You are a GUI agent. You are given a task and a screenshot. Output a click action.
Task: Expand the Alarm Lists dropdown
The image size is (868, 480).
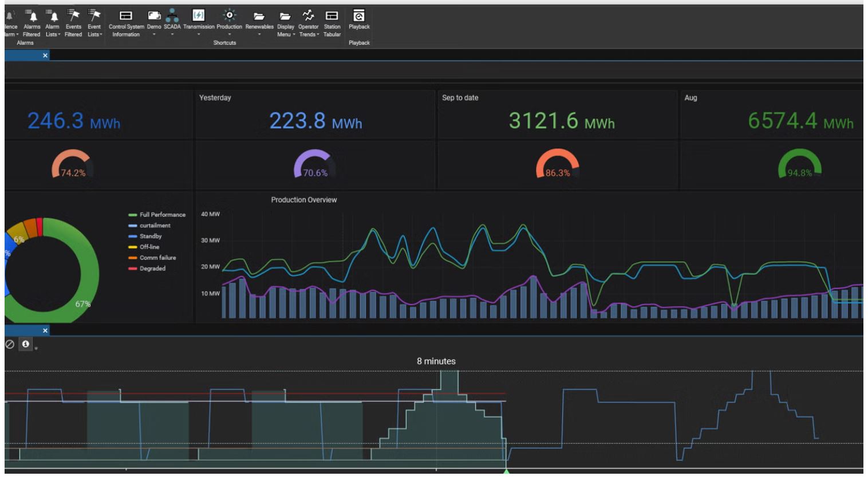click(x=52, y=31)
